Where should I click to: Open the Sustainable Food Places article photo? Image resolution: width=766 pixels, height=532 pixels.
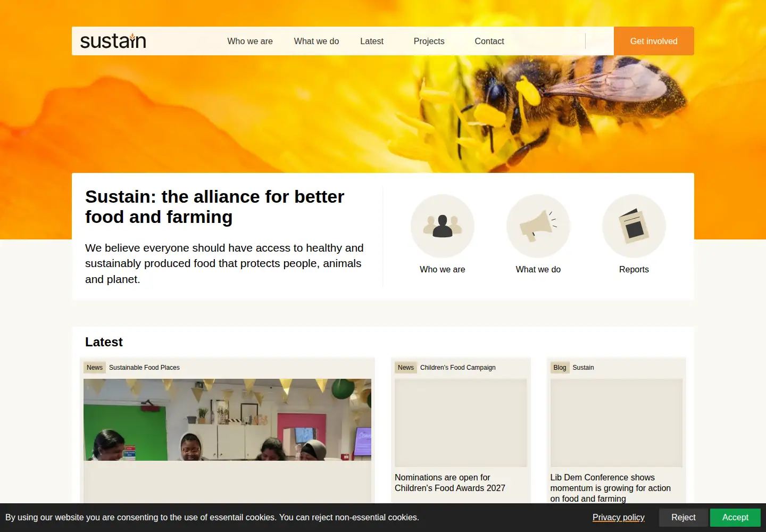[227, 420]
